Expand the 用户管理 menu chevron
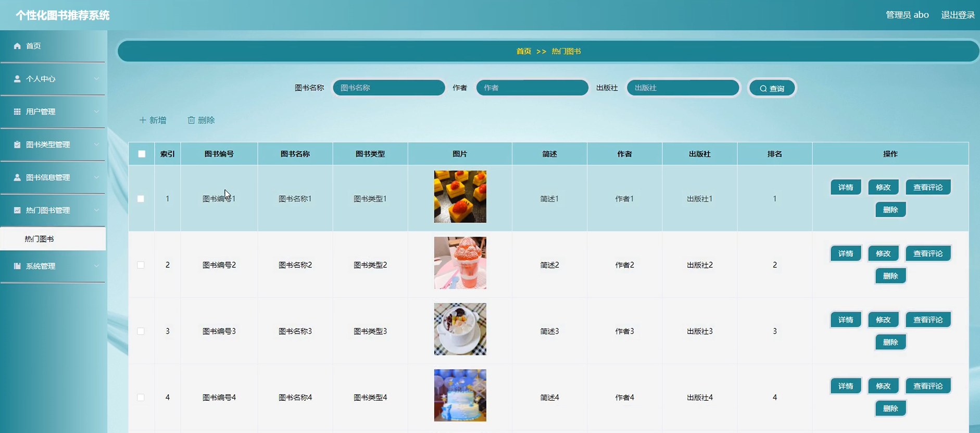This screenshot has height=433, width=980. (96, 112)
